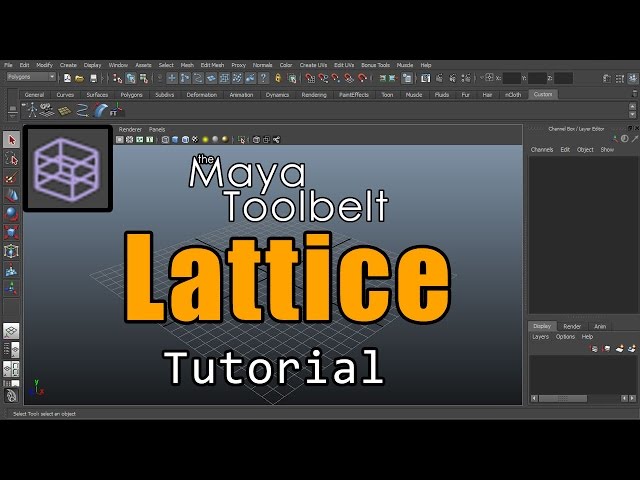Screen dimensions: 640x480
Task: Select the Show Manipulator tool
Action: pyautogui.click(x=11, y=288)
